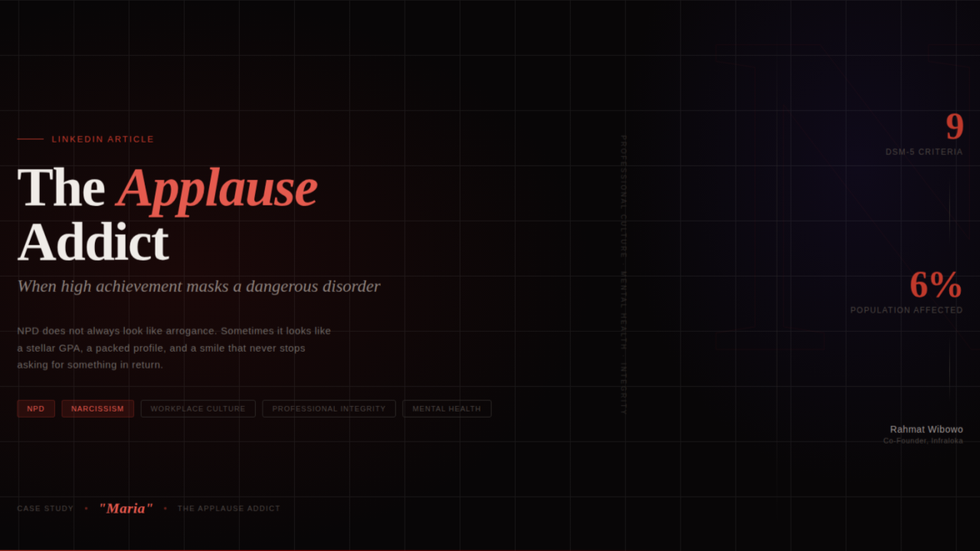Click the word Addict in heading
This screenshot has height=551, width=980.
tap(93, 243)
